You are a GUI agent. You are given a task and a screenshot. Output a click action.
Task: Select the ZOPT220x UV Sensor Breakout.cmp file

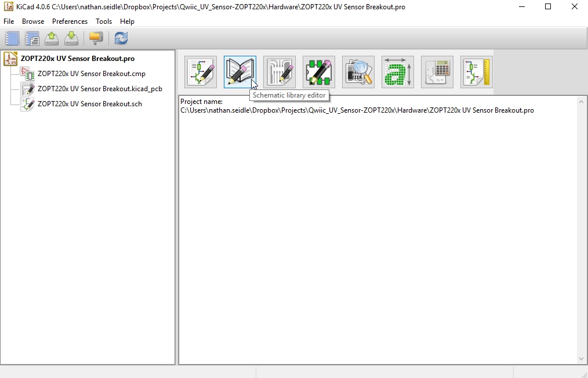pyautogui.click(x=92, y=74)
